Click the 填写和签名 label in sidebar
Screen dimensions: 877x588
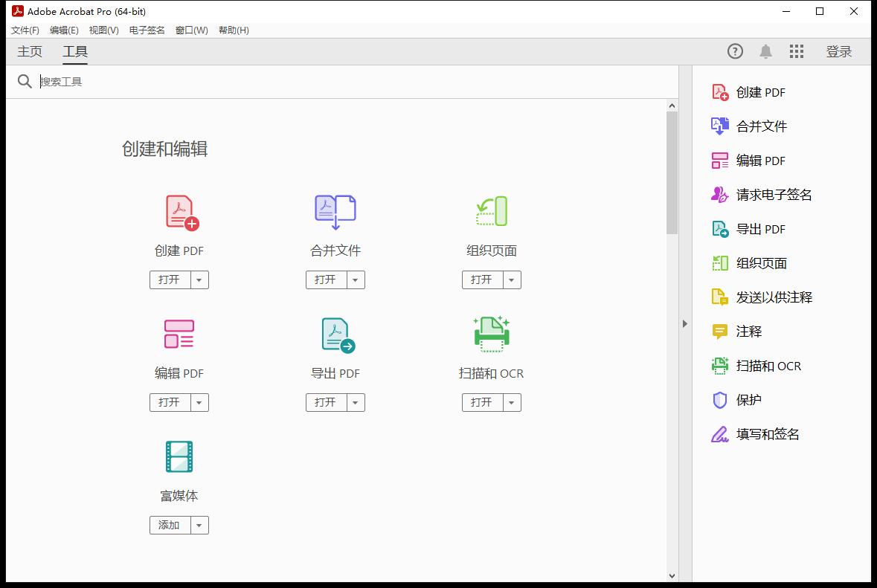click(x=768, y=434)
